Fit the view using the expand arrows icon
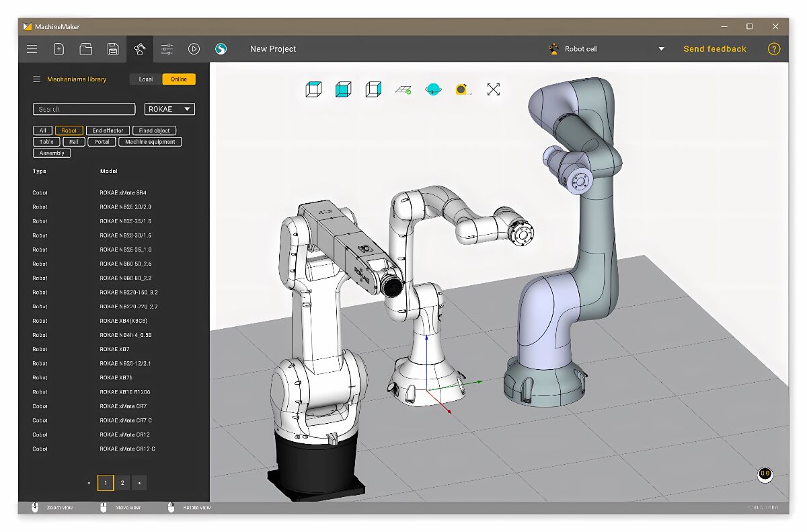Screen dimensions: 807x532 493,88
